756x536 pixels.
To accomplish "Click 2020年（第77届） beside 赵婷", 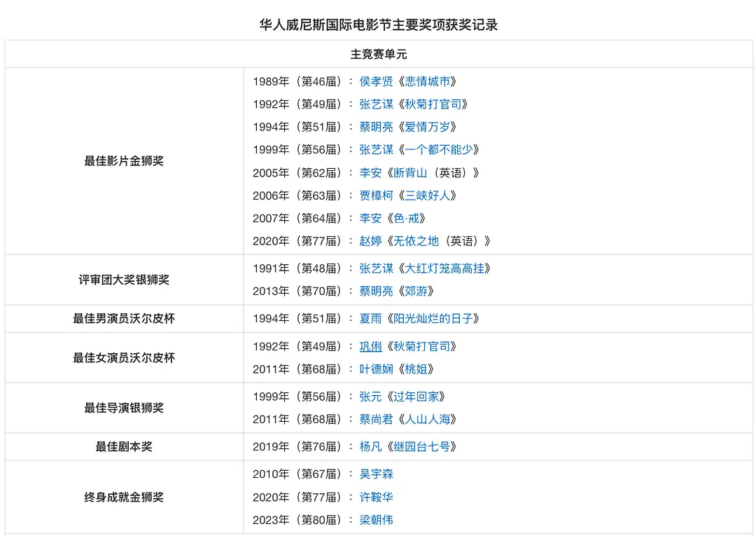I will (298, 241).
